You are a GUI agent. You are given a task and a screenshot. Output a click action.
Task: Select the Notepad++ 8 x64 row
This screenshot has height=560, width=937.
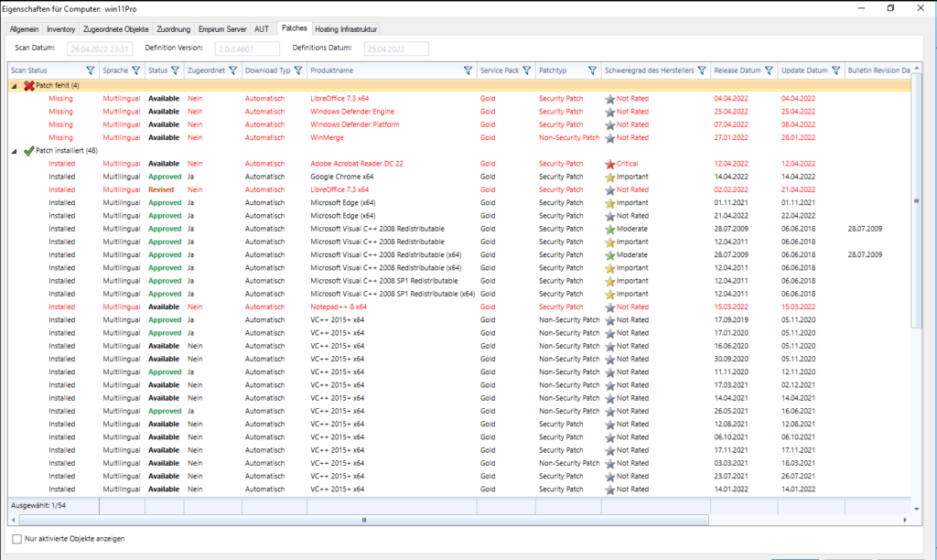(459, 307)
